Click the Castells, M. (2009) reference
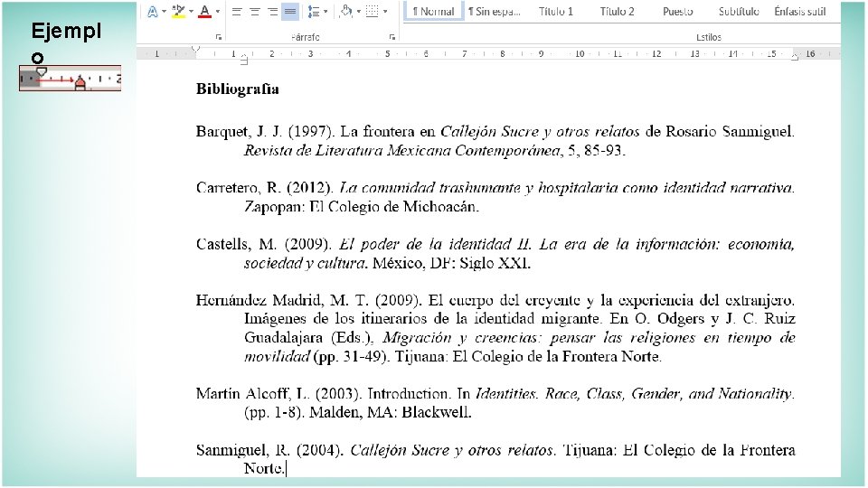This screenshot has height=488, width=868. point(495,253)
